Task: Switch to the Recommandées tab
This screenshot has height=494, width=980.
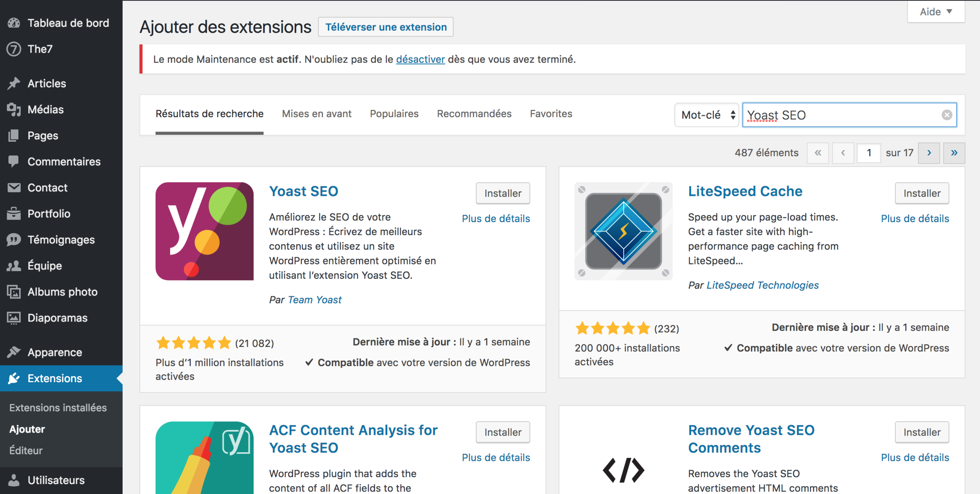Action: point(474,114)
